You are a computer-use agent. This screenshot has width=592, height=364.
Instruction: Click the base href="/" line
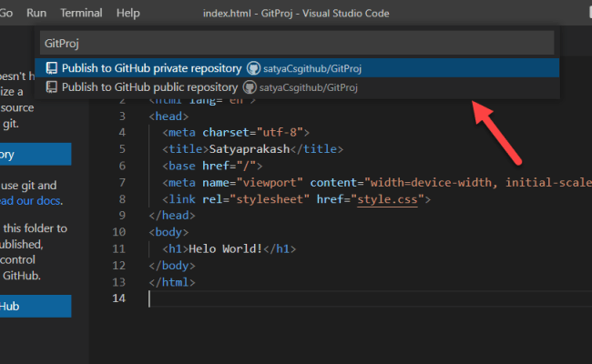pyautogui.click(x=212, y=166)
